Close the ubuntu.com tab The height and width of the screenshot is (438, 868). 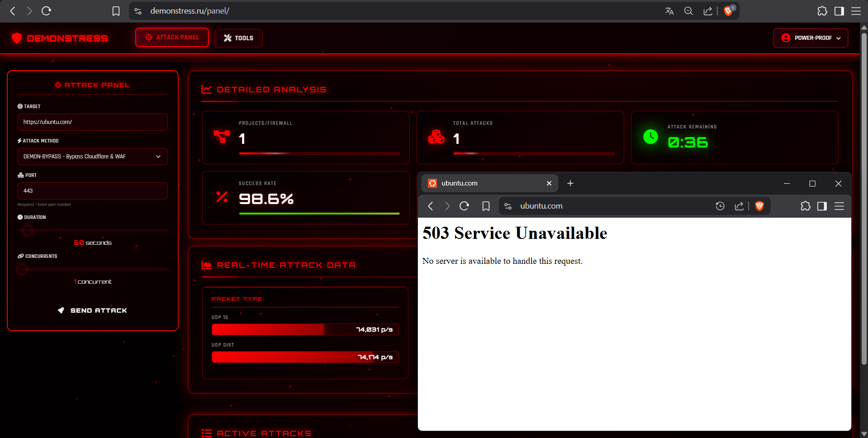[549, 183]
